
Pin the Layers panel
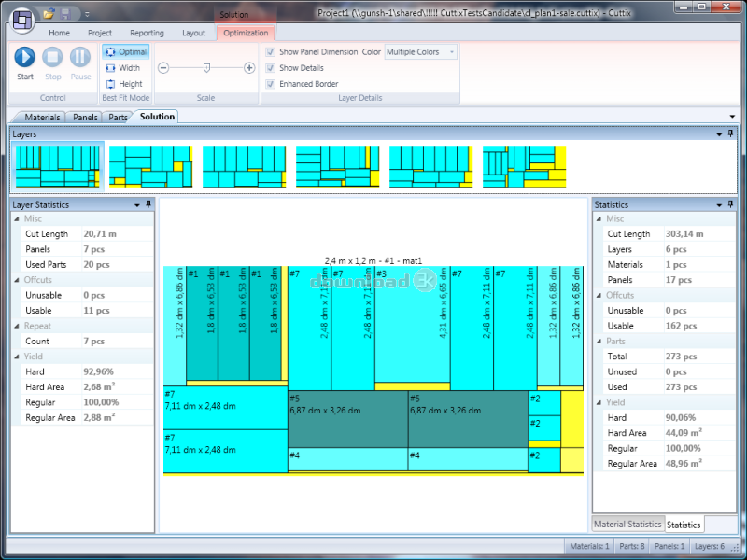730,134
